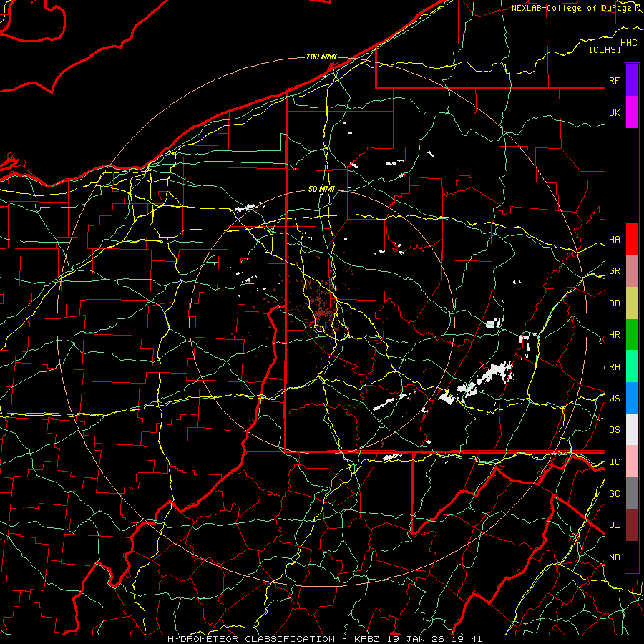Image resolution: width=644 pixels, height=644 pixels.
Task: Click the IC pink legend swatch
Action: (632, 462)
